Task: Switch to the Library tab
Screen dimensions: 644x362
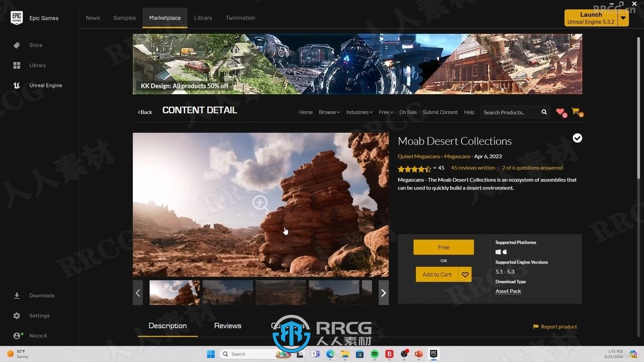Action: (203, 18)
